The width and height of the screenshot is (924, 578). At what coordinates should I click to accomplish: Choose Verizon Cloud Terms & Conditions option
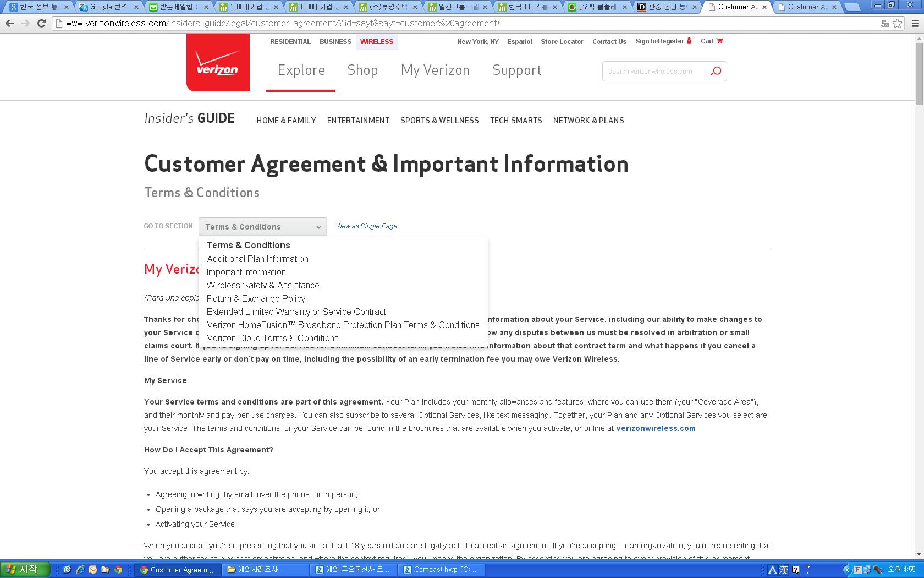click(x=272, y=338)
